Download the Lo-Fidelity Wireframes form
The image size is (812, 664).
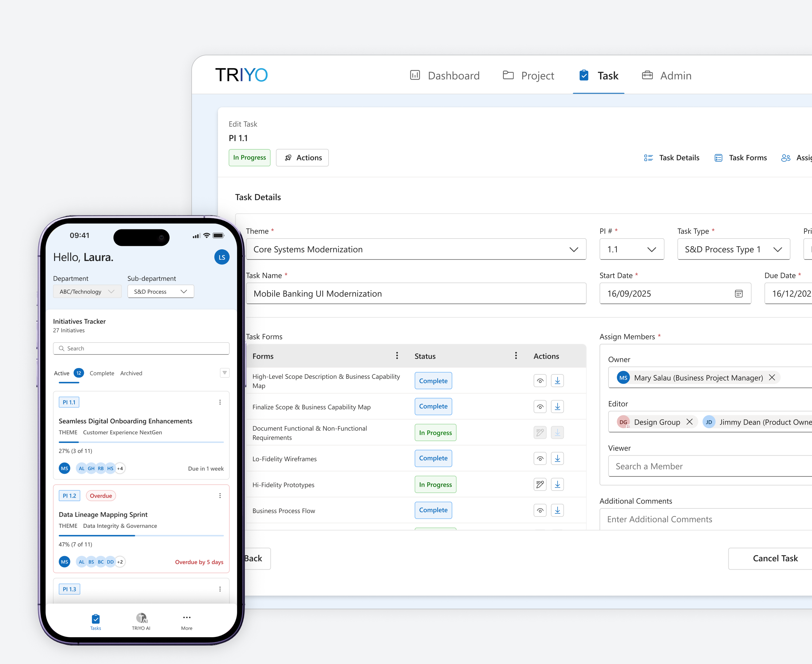558,458
